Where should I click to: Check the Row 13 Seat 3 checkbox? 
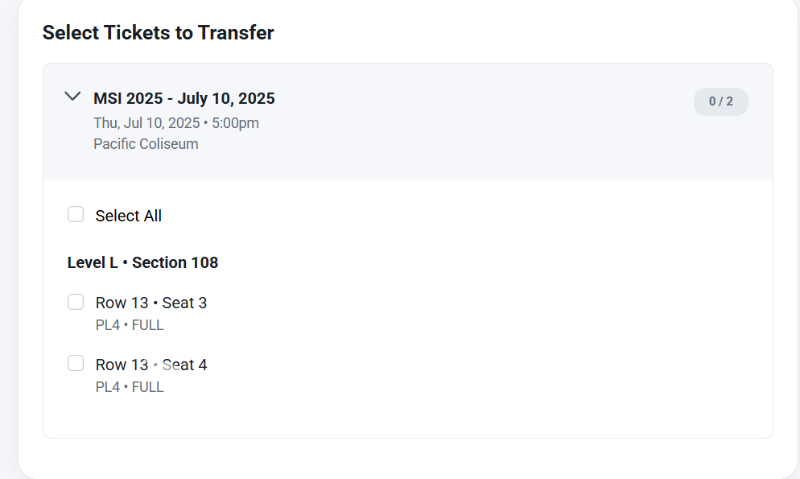point(76,302)
